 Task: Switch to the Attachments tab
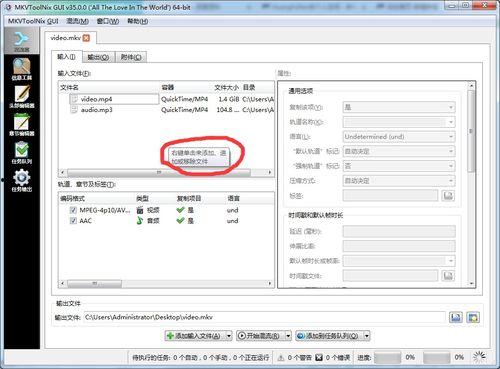click(x=131, y=57)
